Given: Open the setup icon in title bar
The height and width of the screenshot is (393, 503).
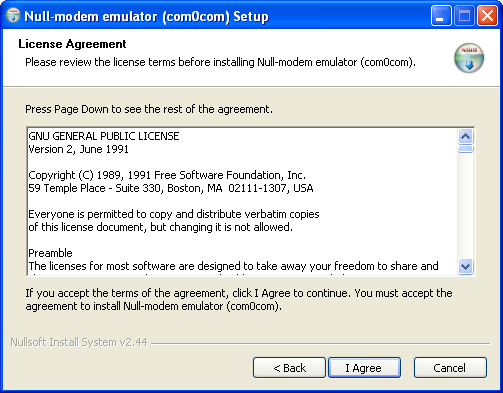Looking at the screenshot, I should click(13, 15).
